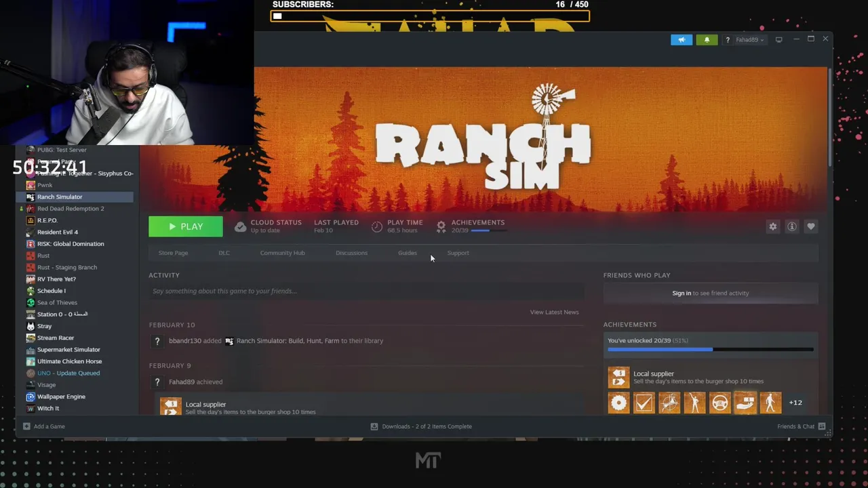Select UNO - Update Queued entry
The height and width of the screenshot is (488, 868).
[75, 373]
